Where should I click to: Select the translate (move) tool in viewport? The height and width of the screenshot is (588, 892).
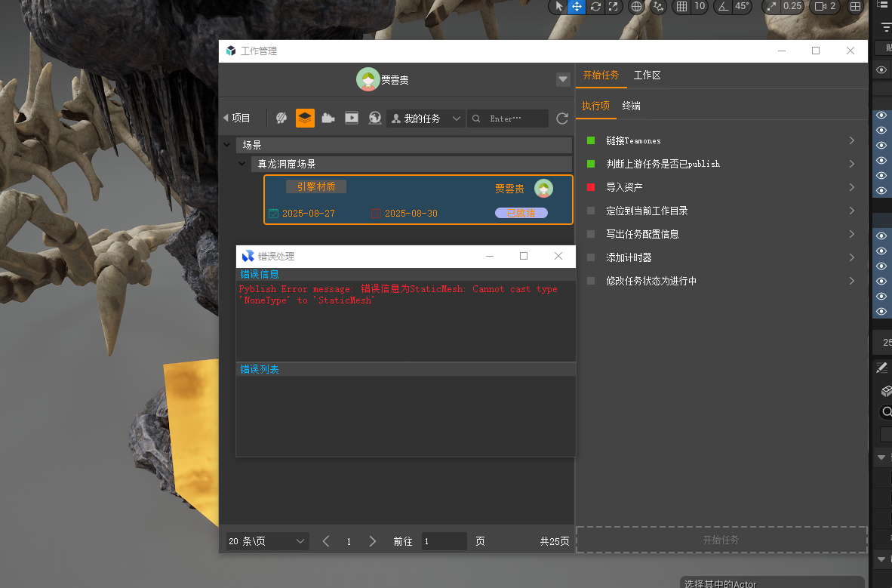click(x=577, y=7)
